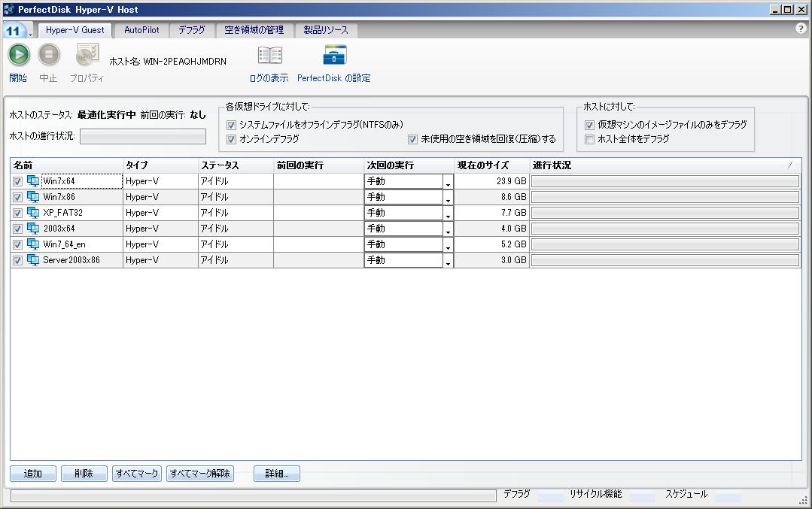Click the Server2003x86 virtual machine icon

tap(33, 260)
